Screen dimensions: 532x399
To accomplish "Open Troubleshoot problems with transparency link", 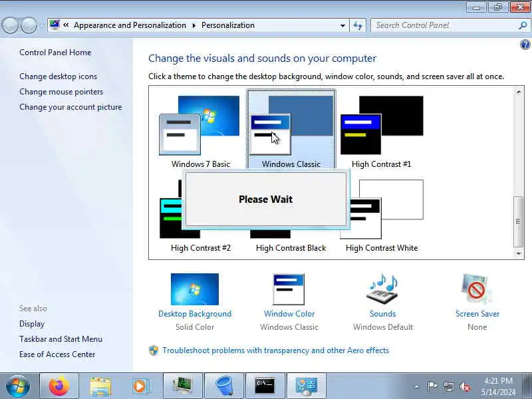I will point(275,350).
